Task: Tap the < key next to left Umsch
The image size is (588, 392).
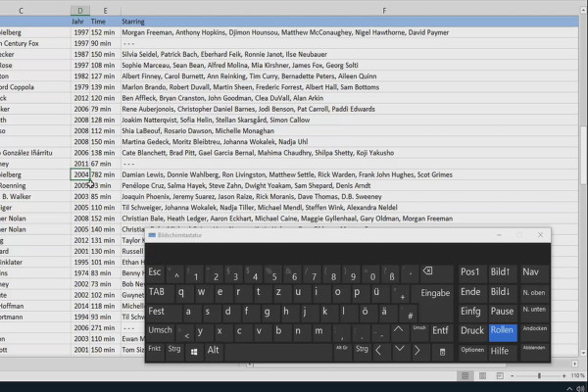Action: 185,332
